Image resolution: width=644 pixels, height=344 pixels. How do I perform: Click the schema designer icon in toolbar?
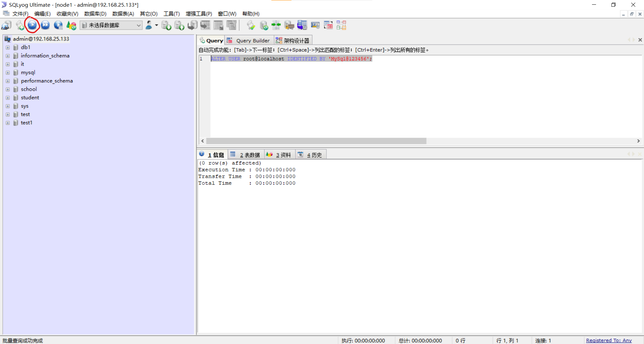pyautogui.click(x=341, y=25)
